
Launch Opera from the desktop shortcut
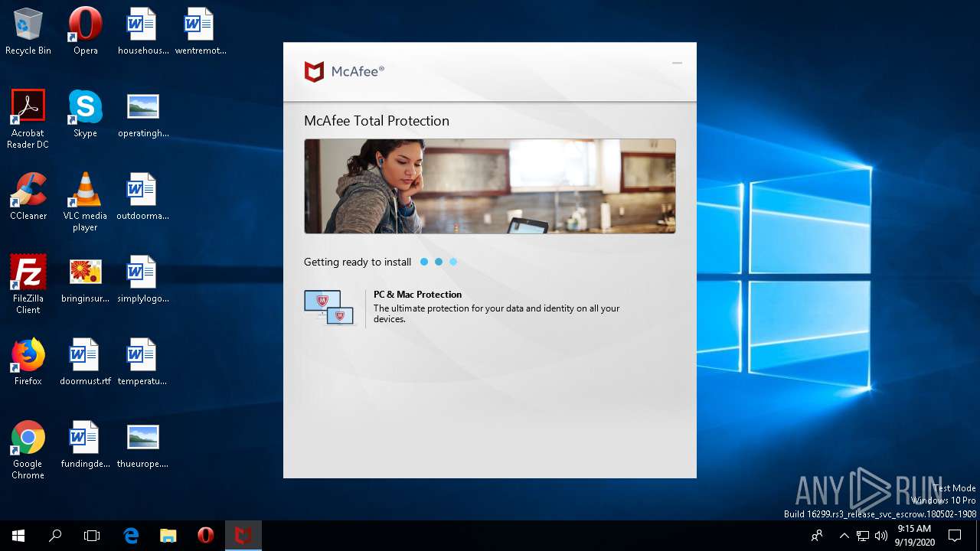[x=85, y=31]
